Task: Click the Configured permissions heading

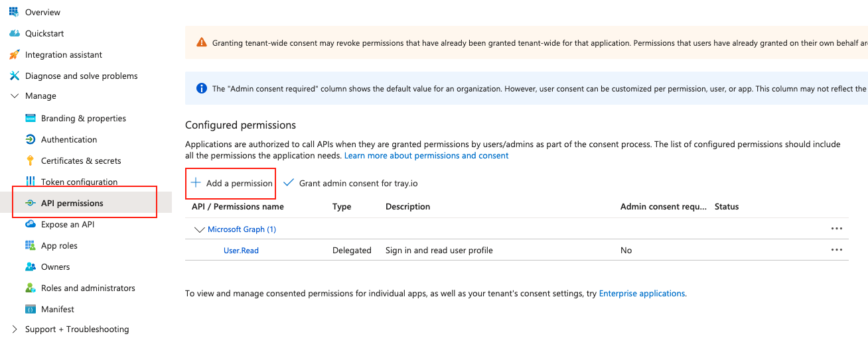Action: pyautogui.click(x=240, y=125)
